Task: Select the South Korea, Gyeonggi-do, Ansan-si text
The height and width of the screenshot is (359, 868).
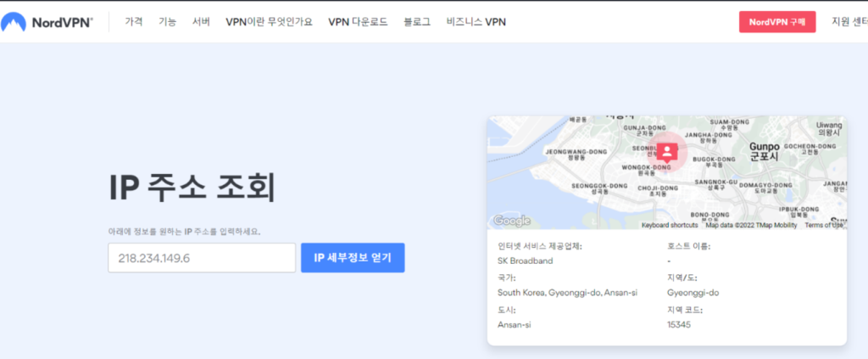Action: [x=567, y=293]
